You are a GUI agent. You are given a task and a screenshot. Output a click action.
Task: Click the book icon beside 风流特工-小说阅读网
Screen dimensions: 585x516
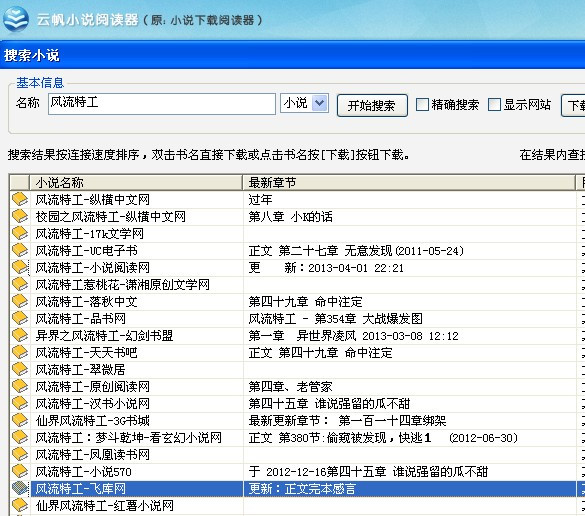20,267
